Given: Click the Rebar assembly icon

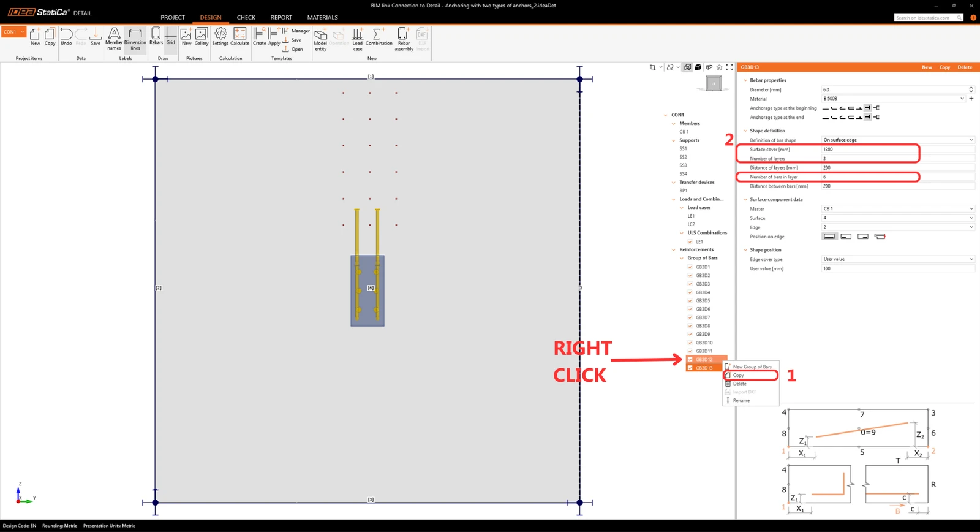Looking at the screenshot, I should click(404, 39).
